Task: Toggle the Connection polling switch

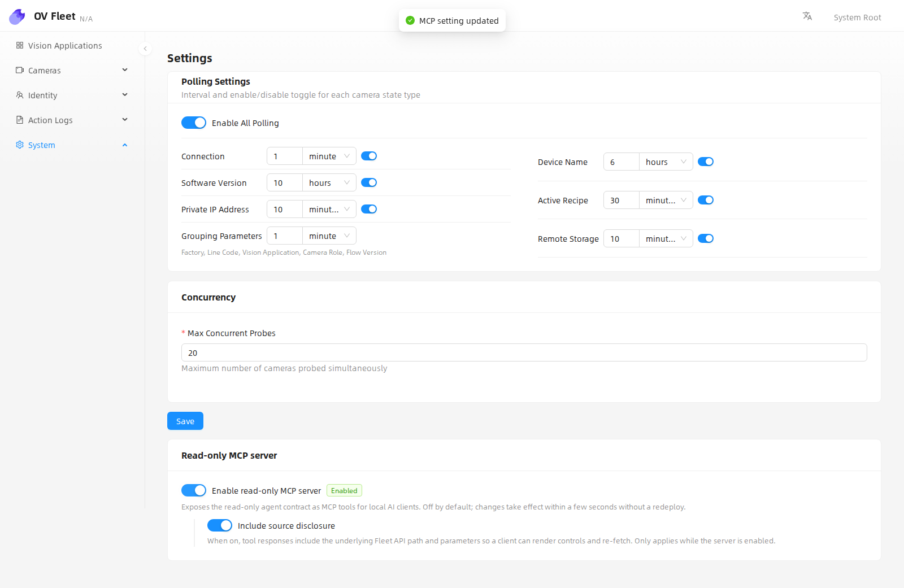Action: pyautogui.click(x=369, y=156)
